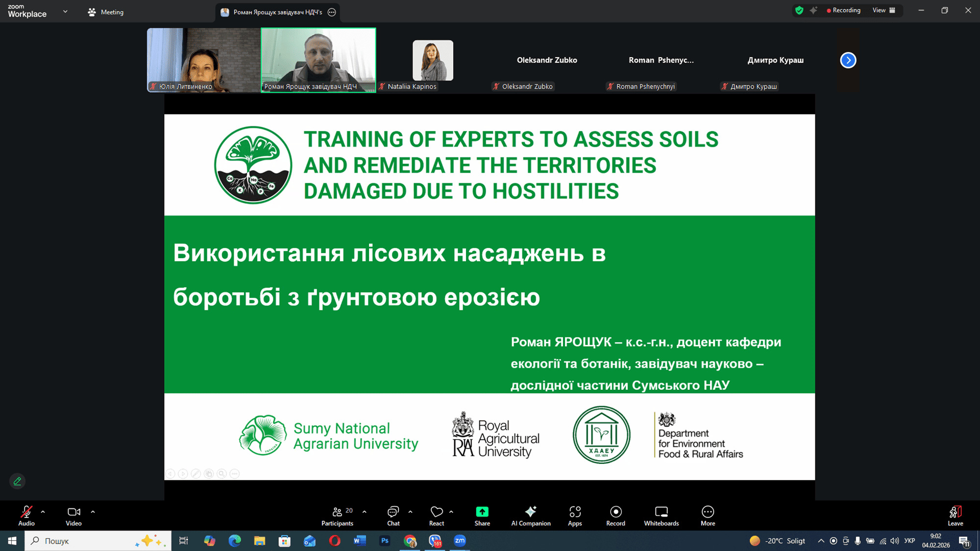Expand the Audio options arrow
The width and height of the screenshot is (980, 551).
coord(43,512)
